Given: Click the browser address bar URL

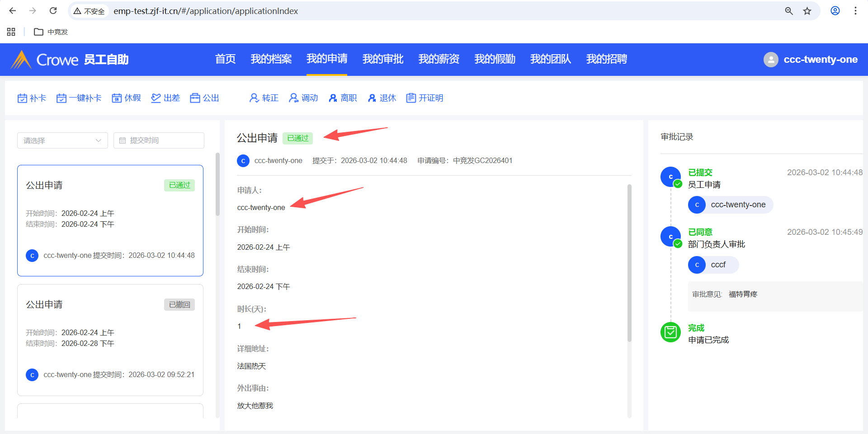Looking at the screenshot, I should [x=206, y=11].
